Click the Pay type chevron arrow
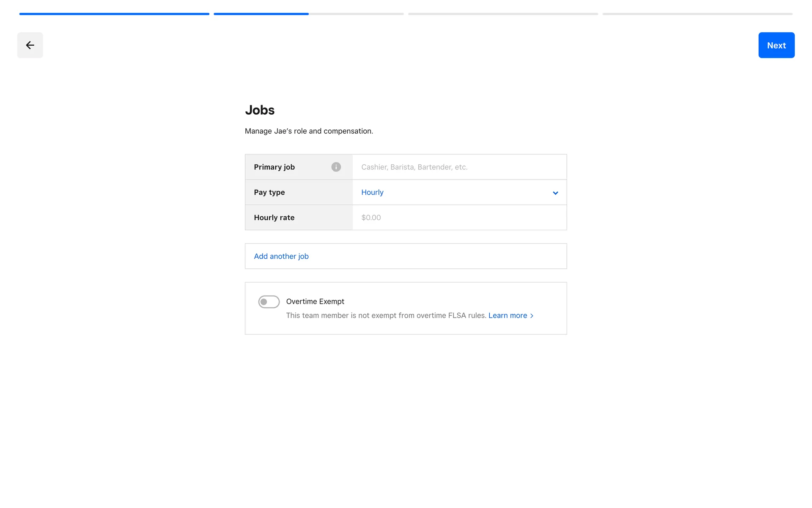This screenshot has width=812, height=508. click(x=555, y=193)
